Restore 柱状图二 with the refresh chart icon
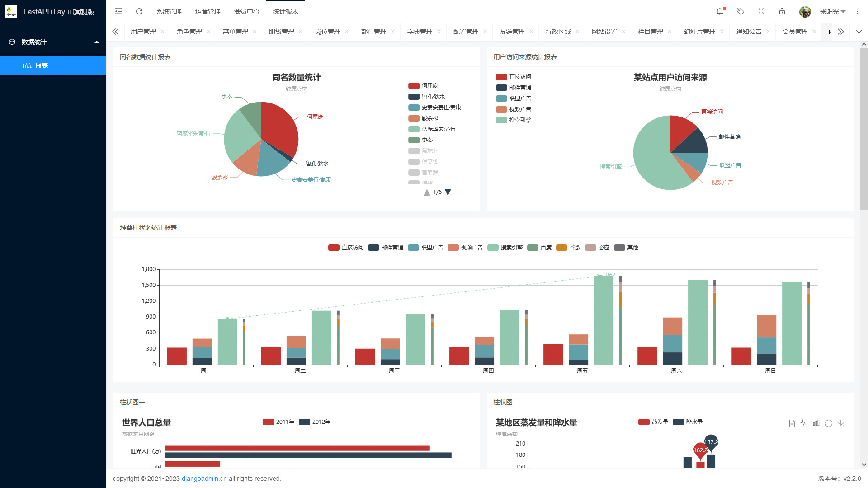 (829, 423)
